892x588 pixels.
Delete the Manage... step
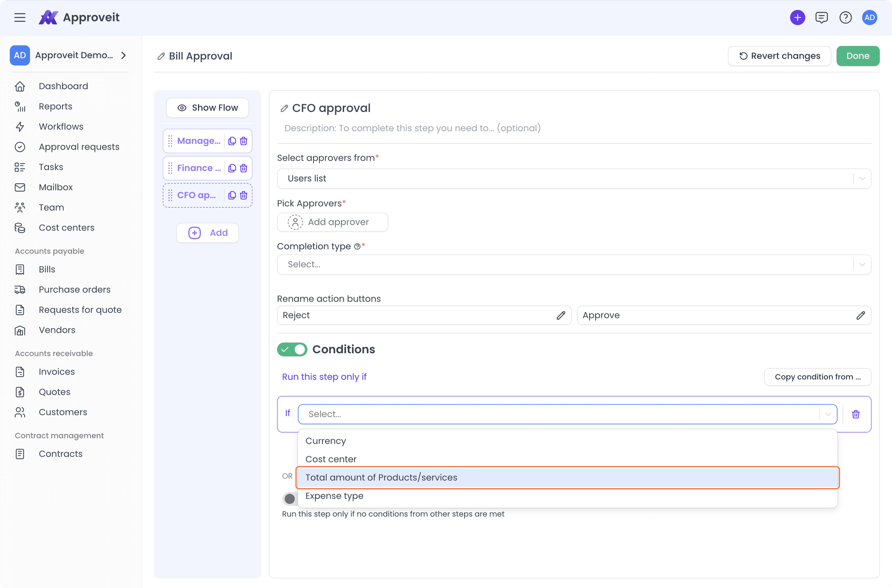click(243, 141)
